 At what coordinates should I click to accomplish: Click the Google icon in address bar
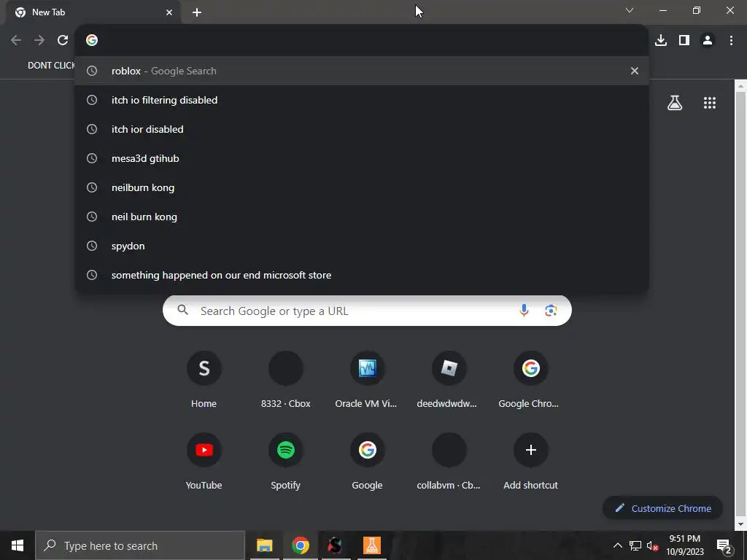click(92, 40)
